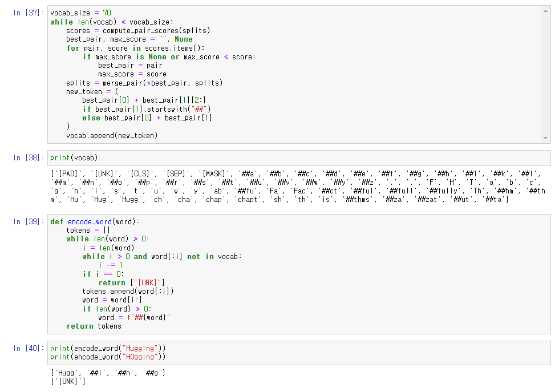
Task: Click the 'return tokens' line
Action: click(x=94, y=326)
